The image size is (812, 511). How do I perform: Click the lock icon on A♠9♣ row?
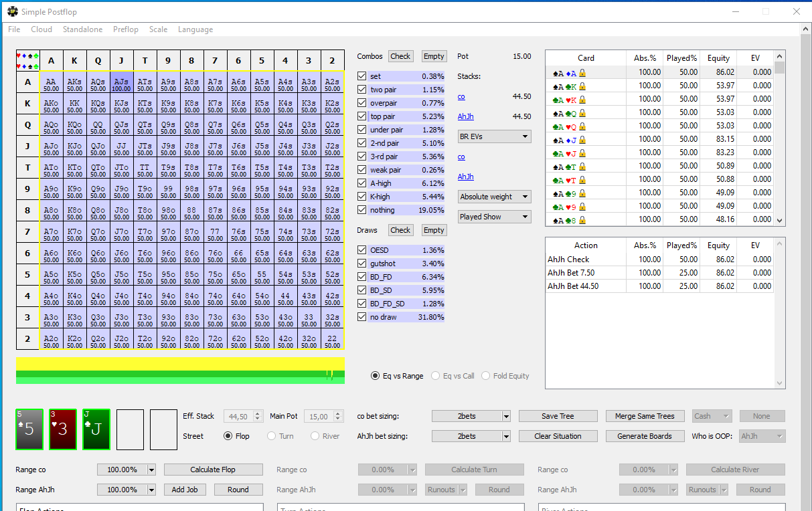(x=582, y=193)
